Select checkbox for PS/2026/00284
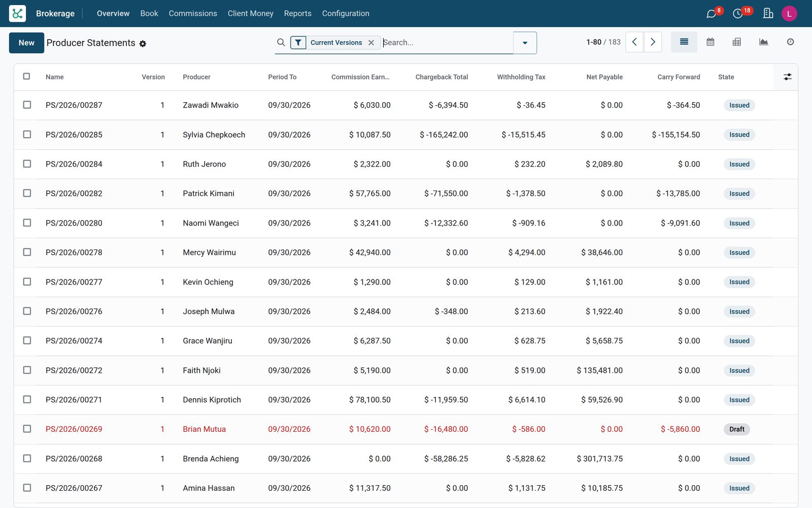 pos(27,164)
